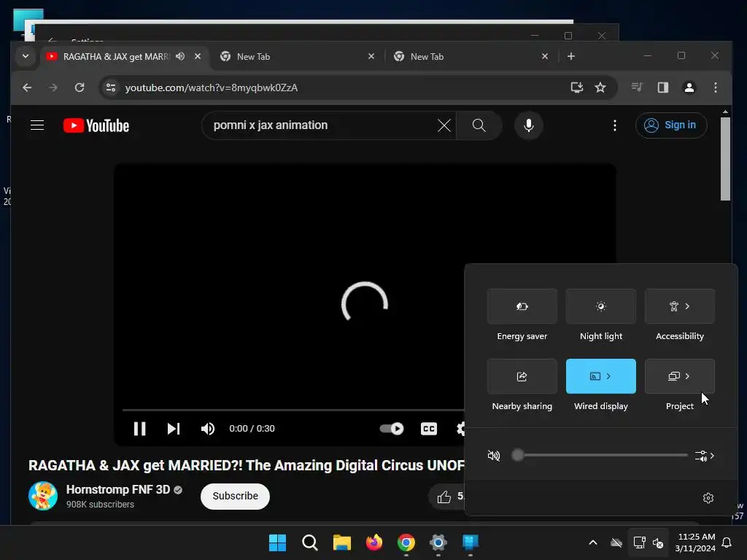Screen dimensions: 747x560
Task: Click the video progress bar
Action: point(293,410)
